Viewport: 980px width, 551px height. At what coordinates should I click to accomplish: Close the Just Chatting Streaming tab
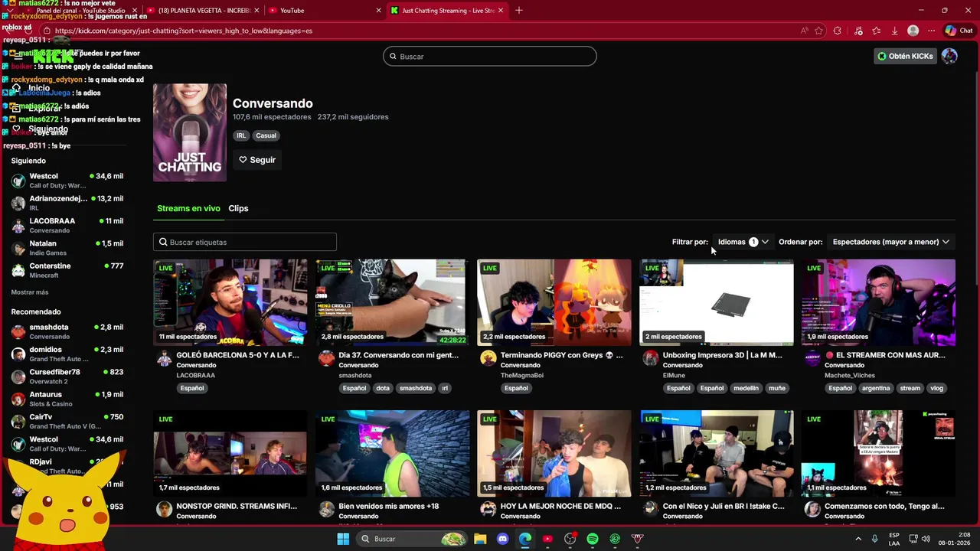[501, 10]
